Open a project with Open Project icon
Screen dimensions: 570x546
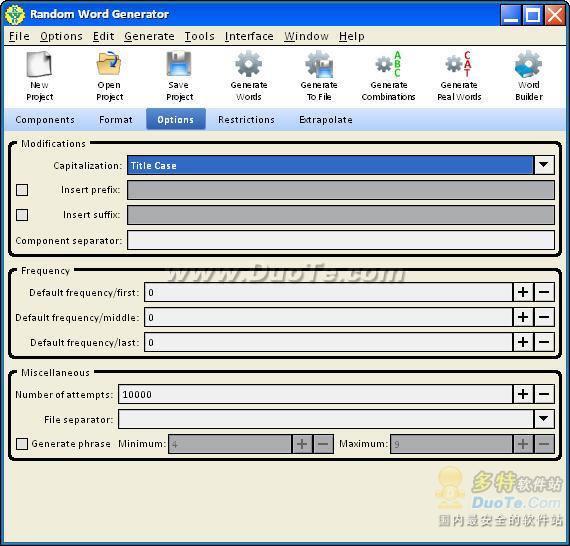coord(109,64)
